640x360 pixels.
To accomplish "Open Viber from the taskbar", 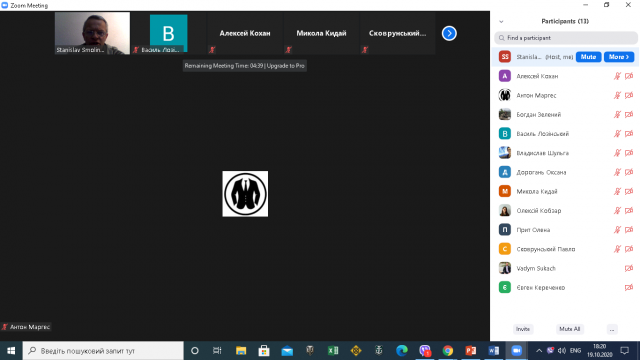I will [425, 351].
